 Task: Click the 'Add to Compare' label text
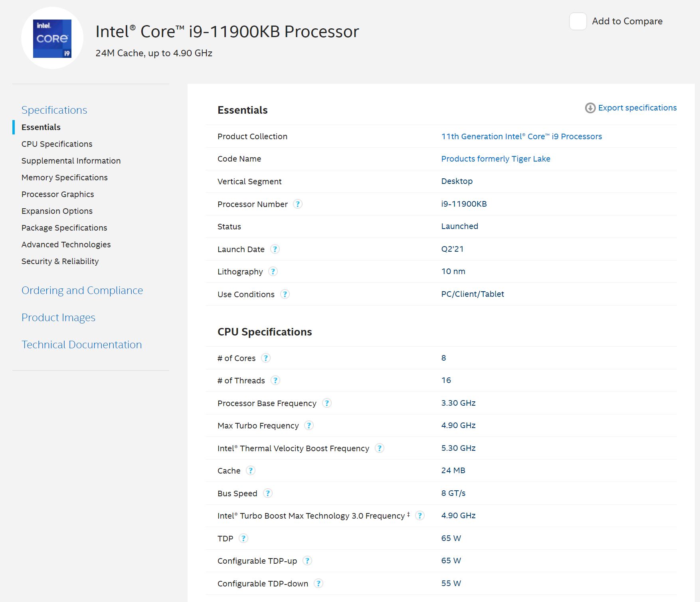[627, 21]
